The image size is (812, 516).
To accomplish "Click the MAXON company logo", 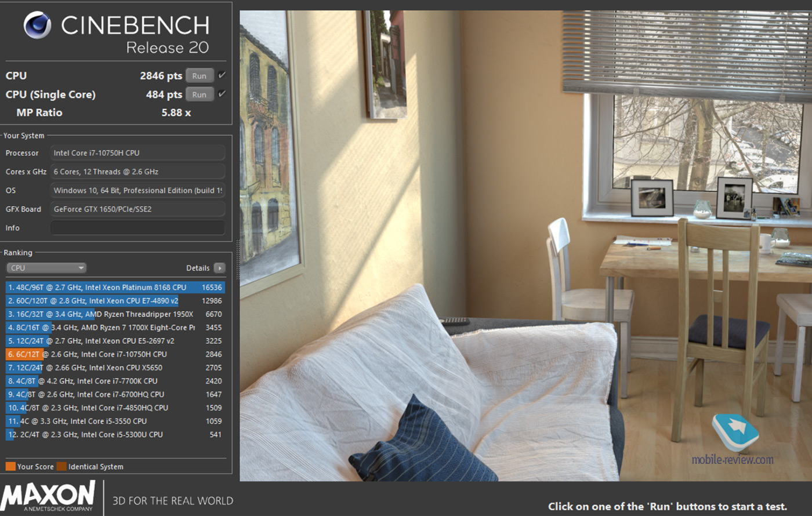I will click(48, 496).
